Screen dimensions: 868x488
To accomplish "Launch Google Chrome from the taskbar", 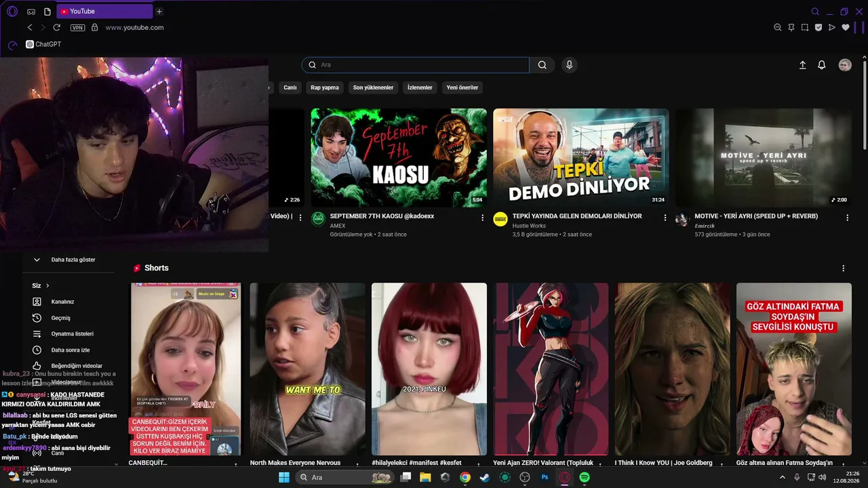I will click(x=465, y=477).
